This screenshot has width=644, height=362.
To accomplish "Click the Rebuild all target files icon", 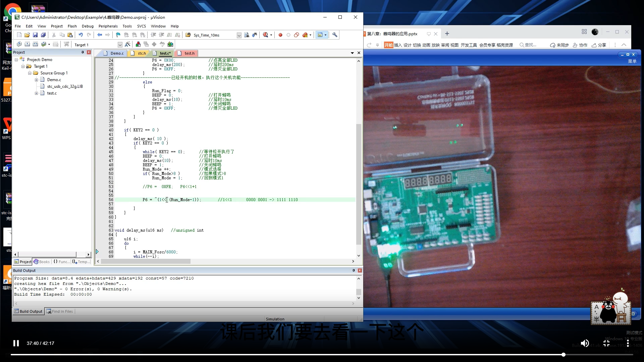I will (x=35, y=44).
